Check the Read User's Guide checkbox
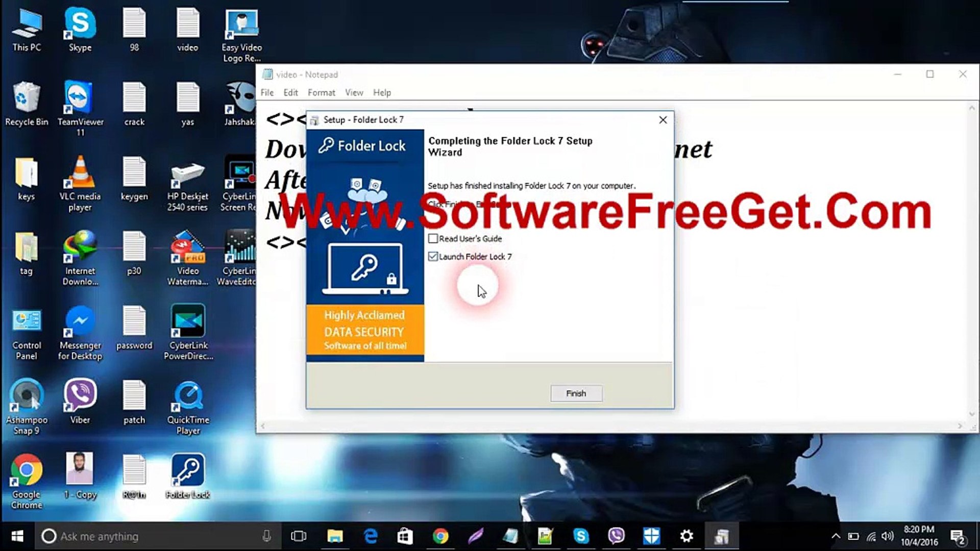This screenshot has width=980, height=551. pyautogui.click(x=433, y=239)
